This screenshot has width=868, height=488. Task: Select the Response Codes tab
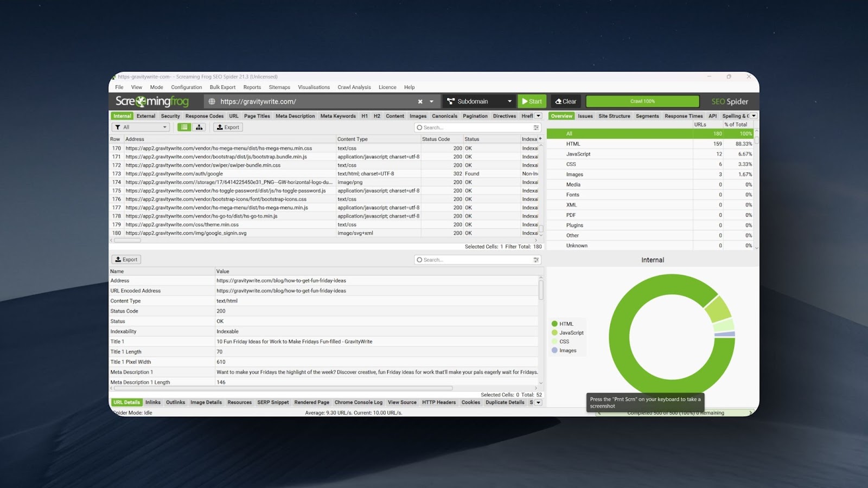(x=205, y=116)
